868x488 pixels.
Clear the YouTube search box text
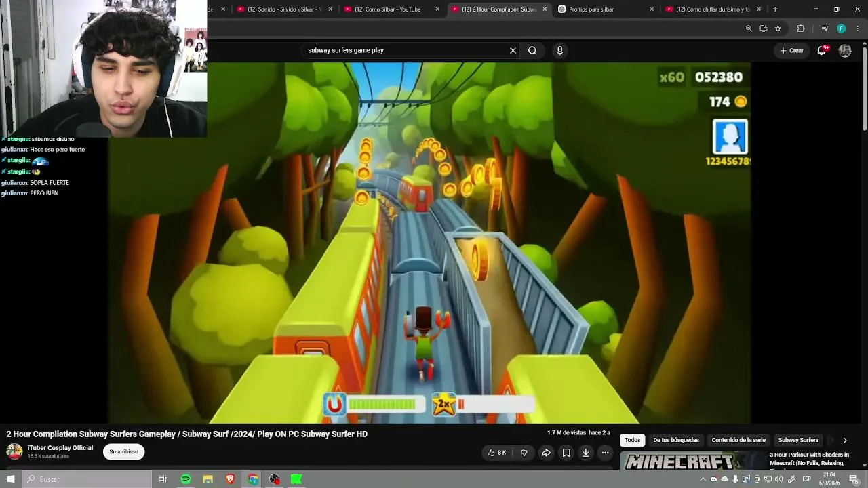point(513,50)
